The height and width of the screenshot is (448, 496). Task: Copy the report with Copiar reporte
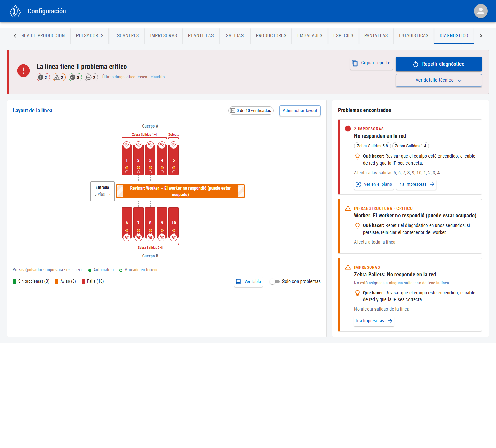pyautogui.click(x=371, y=63)
